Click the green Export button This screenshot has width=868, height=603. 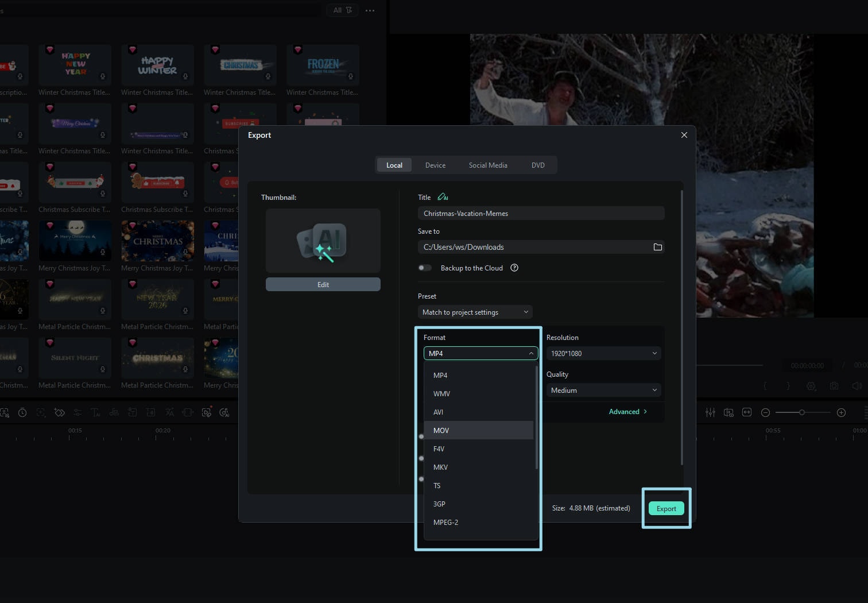click(x=666, y=508)
